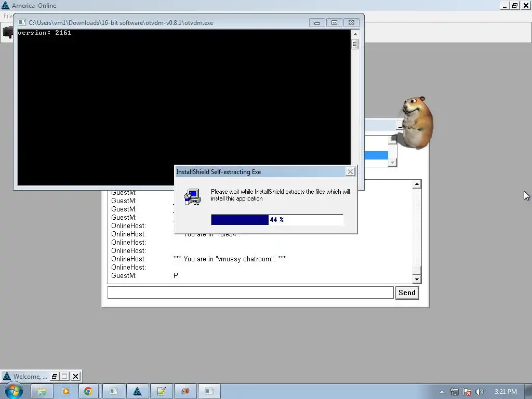Click the 'version: 2161' console text
The image size is (532, 399).
[45, 33]
